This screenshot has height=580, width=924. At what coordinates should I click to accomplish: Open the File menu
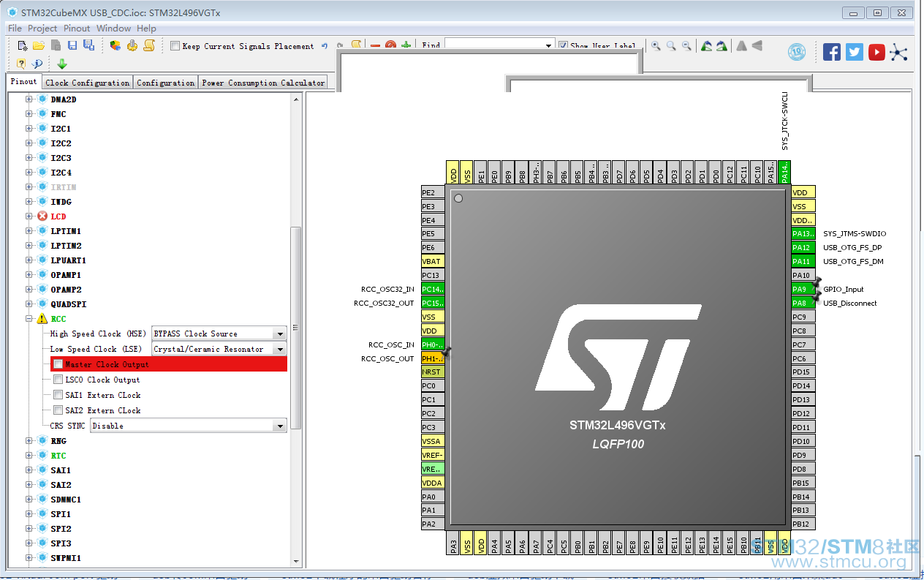coord(15,28)
